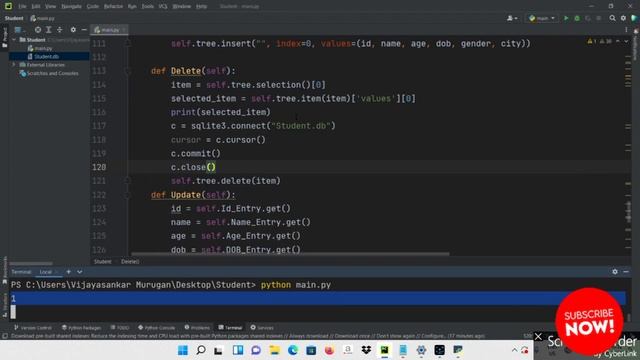640x360 pixels.
Task: Show hidden system tray icons chevron
Action: pos(514,350)
